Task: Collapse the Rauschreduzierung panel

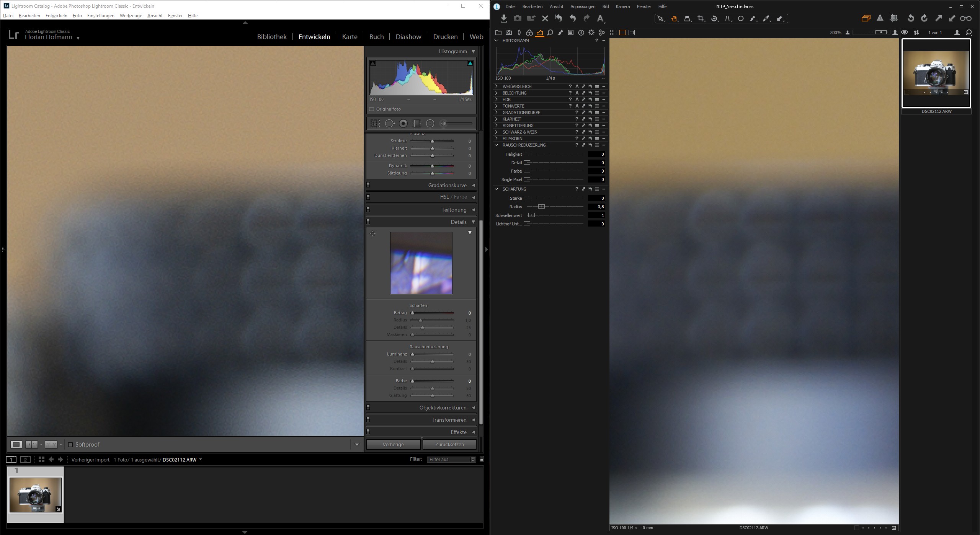Action: click(x=497, y=145)
